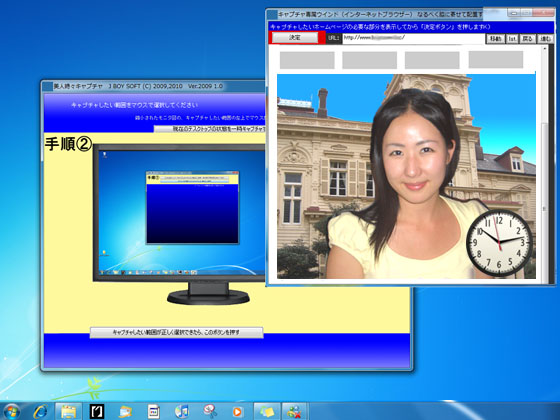Viewport: 560px width, 420px height.
Task: Open the Windows Start menu
Action: [12, 411]
